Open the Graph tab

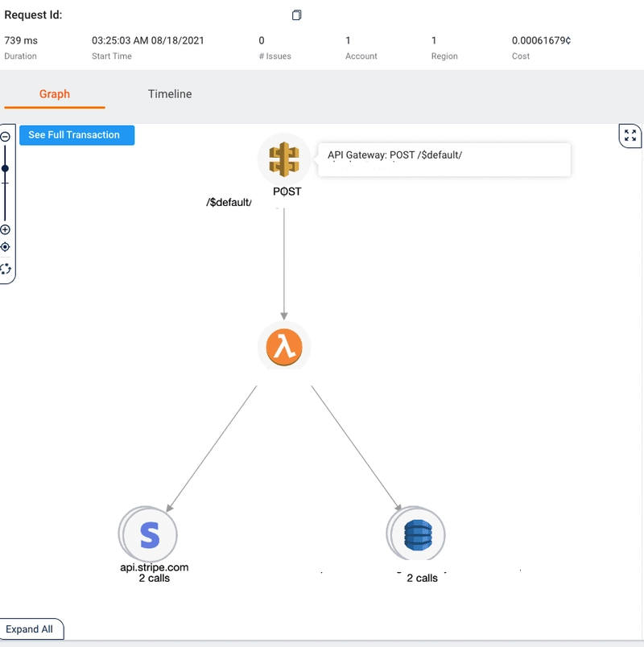55,94
